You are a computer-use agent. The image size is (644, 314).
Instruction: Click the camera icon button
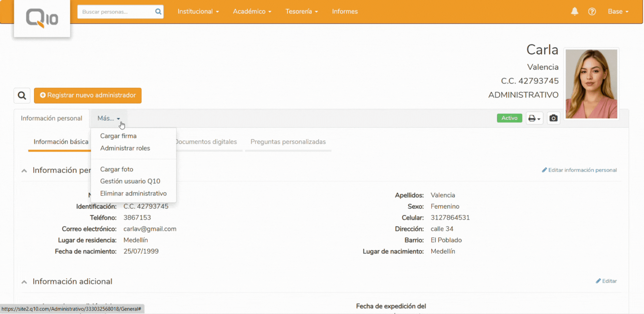click(553, 118)
